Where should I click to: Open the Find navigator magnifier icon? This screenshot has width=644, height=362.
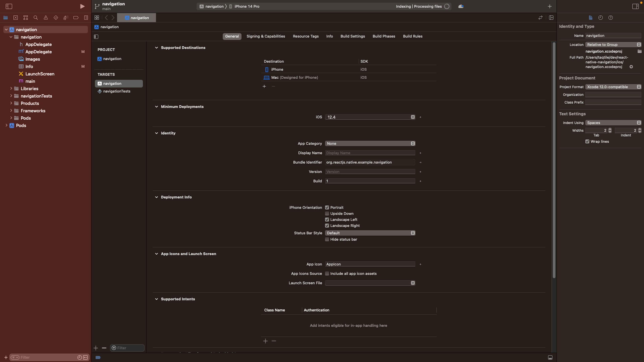tap(36, 17)
